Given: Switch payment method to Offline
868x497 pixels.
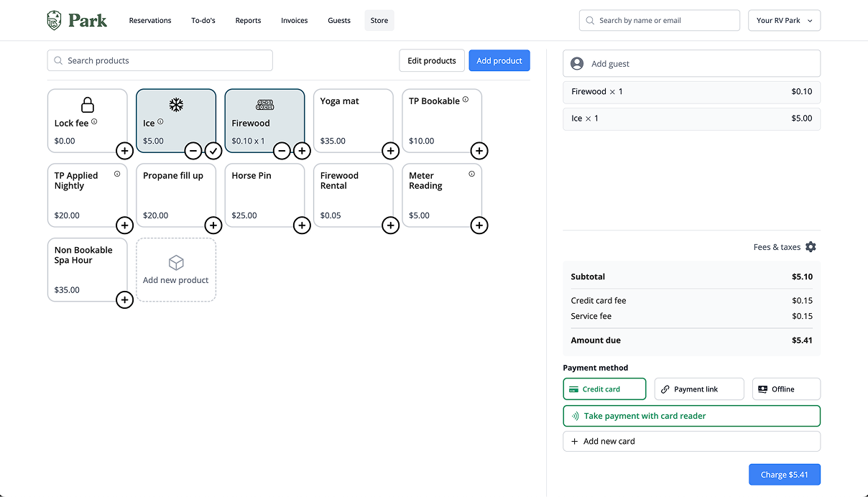Looking at the screenshot, I should 785,389.
